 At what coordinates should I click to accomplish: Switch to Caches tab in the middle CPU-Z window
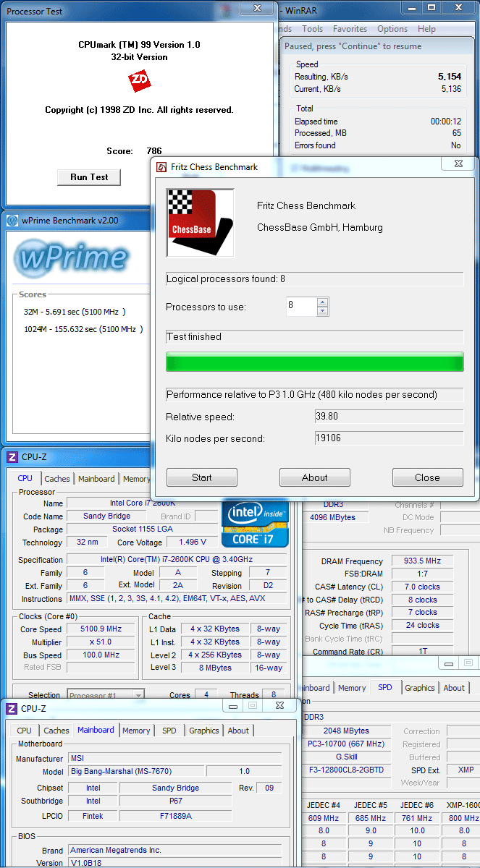tap(57, 479)
